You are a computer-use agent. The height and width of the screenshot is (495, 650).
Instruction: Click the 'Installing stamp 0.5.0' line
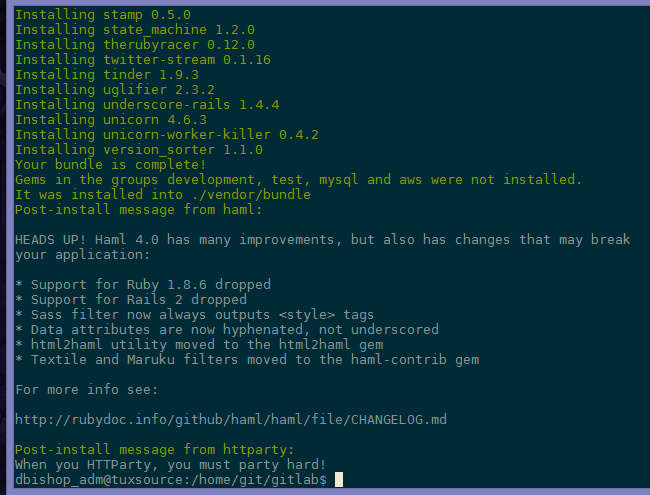tap(103, 15)
